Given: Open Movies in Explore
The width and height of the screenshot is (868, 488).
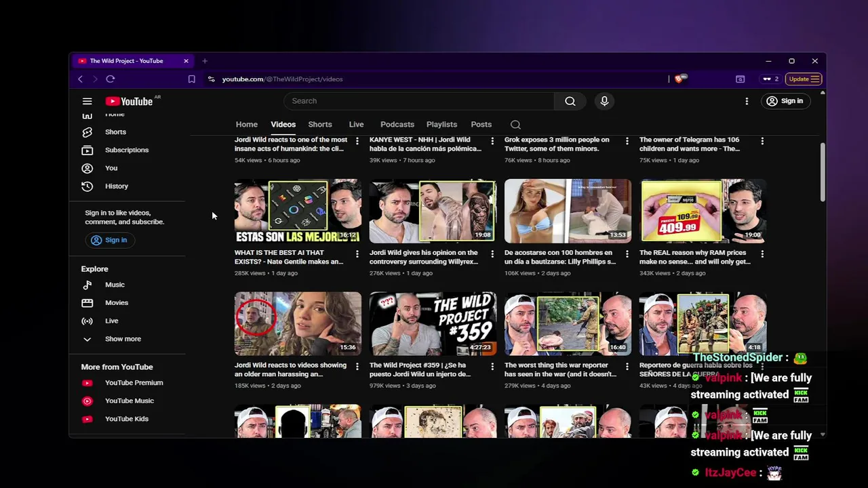Looking at the screenshot, I should [x=116, y=303].
